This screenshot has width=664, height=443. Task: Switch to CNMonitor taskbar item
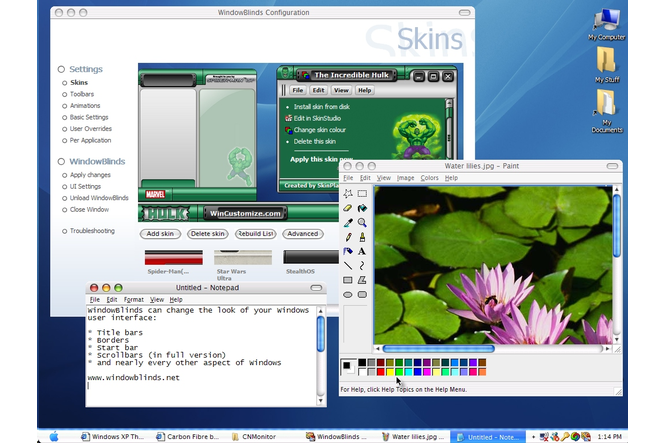pyautogui.click(x=254, y=436)
